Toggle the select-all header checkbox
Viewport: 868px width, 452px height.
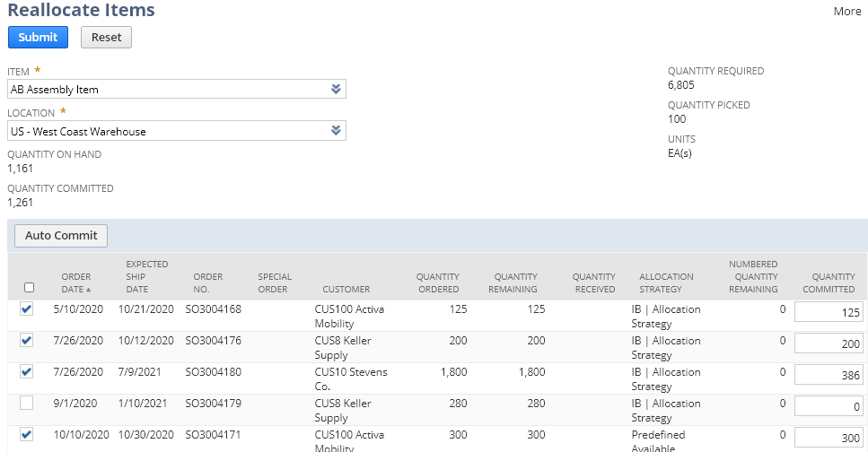pos(30,288)
